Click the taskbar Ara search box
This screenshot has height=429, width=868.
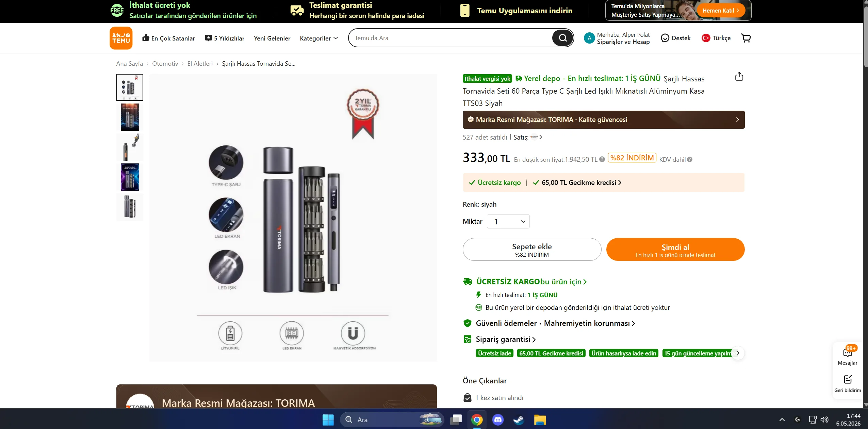point(392,420)
